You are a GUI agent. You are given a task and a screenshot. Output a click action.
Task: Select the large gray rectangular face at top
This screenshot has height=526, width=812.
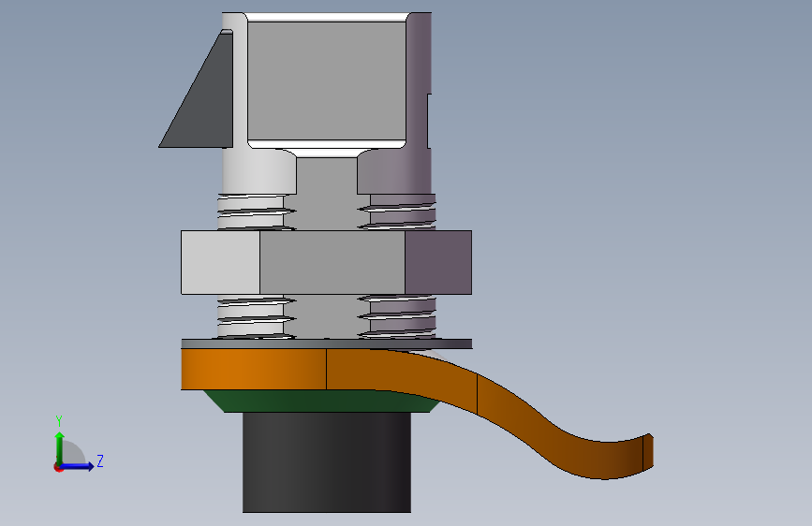[x=327, y=80]
